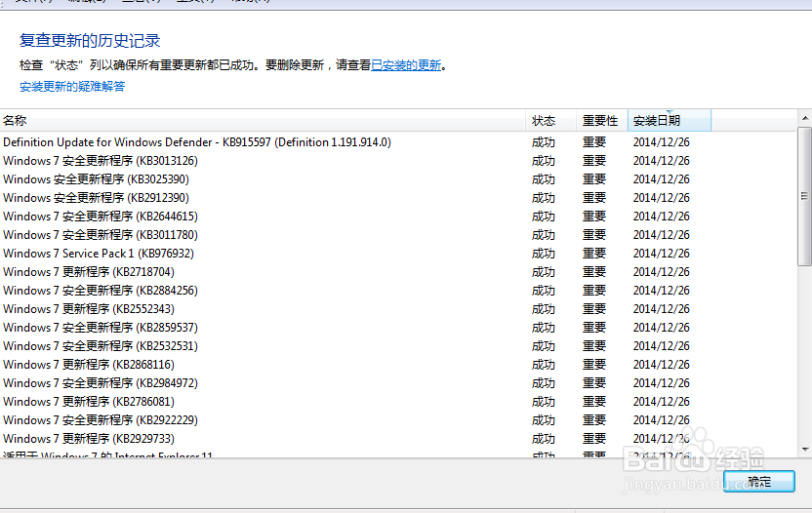Select the KB3011780 security update row
This screenshot has width=812, height=513.
click(x=398, y=235)
